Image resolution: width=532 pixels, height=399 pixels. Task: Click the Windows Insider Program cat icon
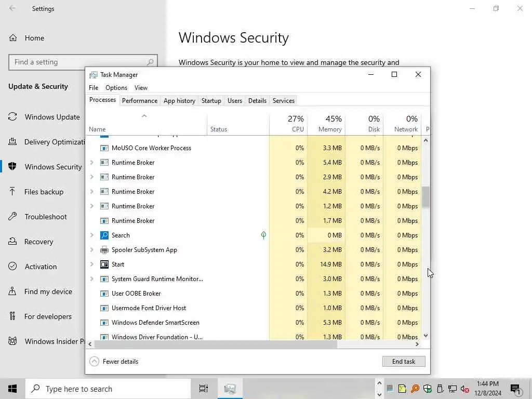[x=12, y=341]
